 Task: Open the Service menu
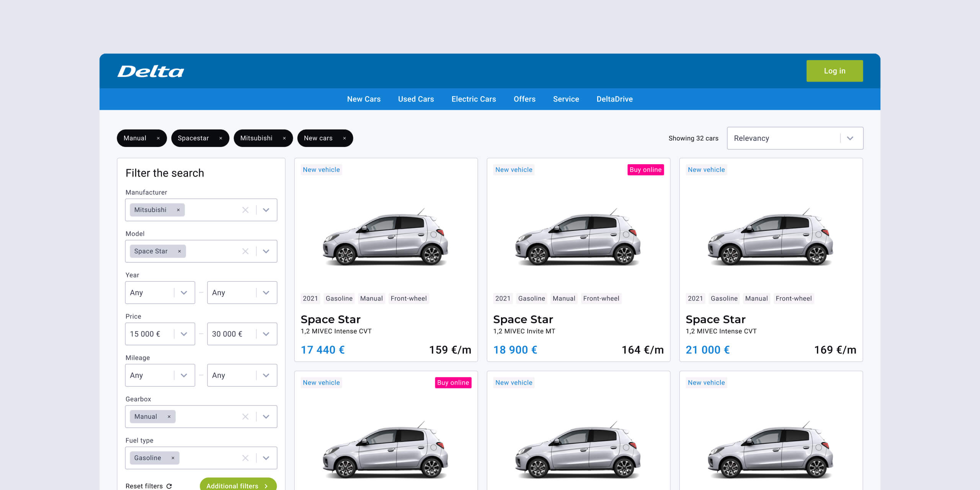(x=566, y=99)
